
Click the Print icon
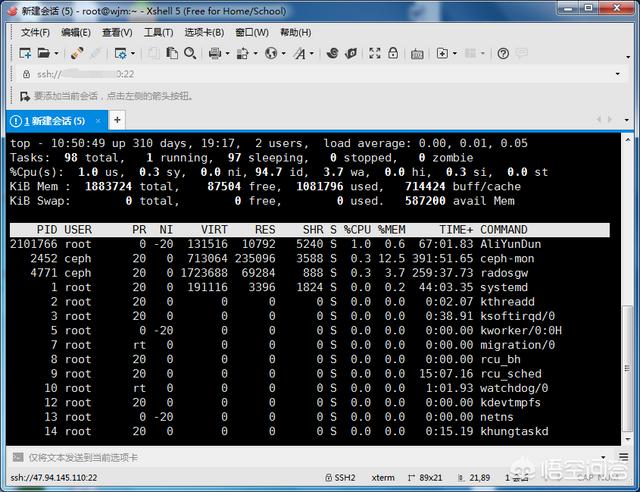(215, 53)
